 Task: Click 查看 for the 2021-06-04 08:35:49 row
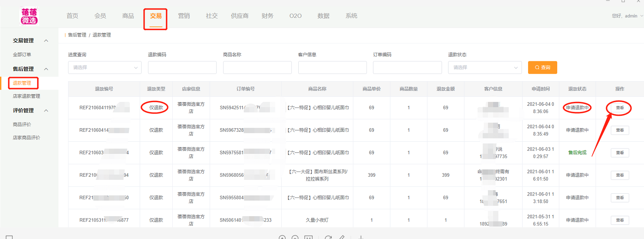point(620,130)
